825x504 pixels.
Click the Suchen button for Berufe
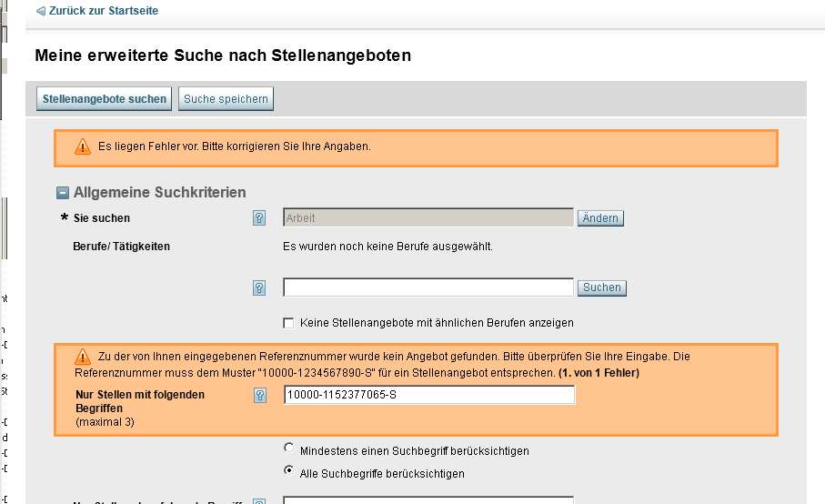pyautogui.click(x=601, y=287)
